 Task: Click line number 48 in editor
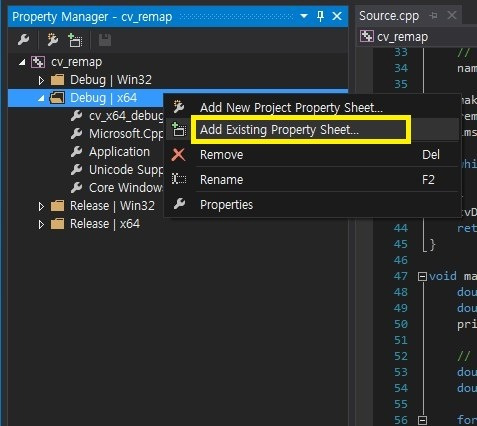click(x=401, y=292)
